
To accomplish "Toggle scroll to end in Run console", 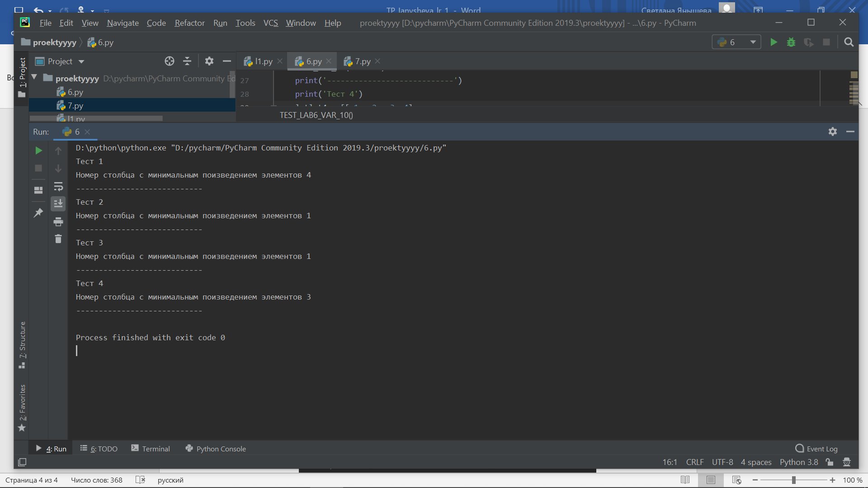I will pos(58,204).
